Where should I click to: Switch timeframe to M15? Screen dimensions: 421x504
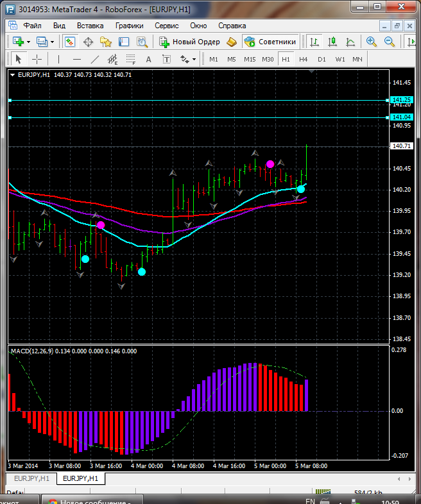point(250,59)
